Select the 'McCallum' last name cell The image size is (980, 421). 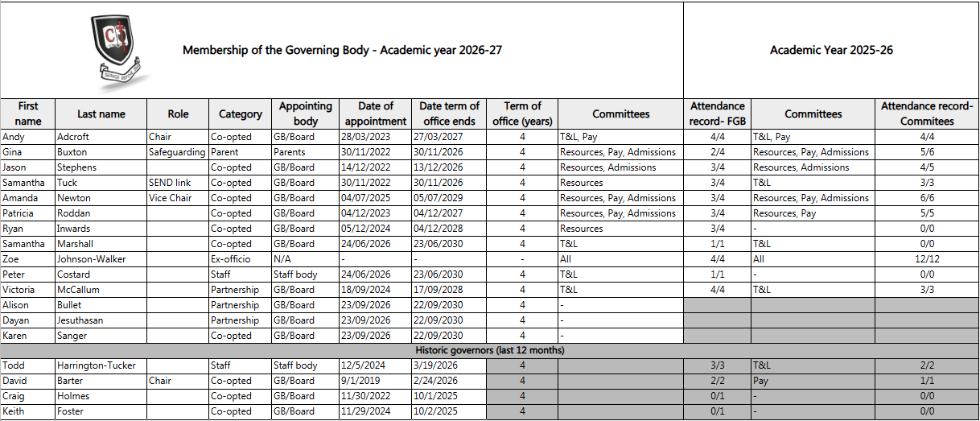pyautogui.click(x=101, y=290)
